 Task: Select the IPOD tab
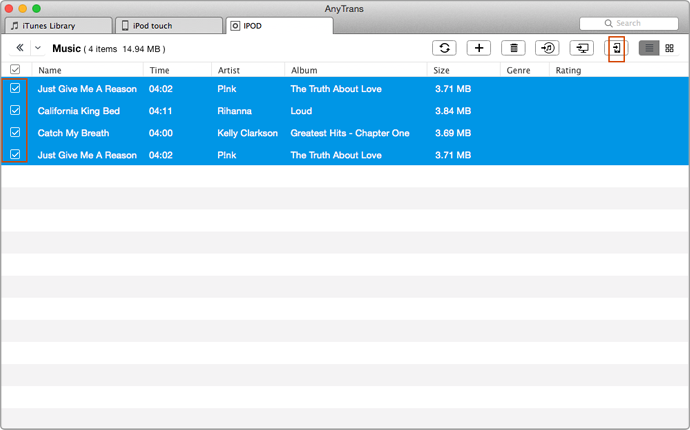point(279,26)
